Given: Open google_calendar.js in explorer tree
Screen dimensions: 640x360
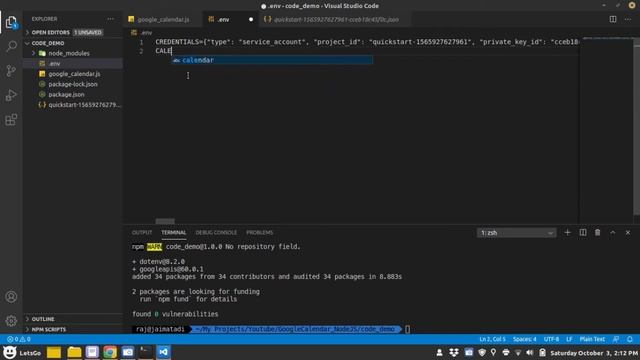Looking at the screenshot, I should click(74, 74).
